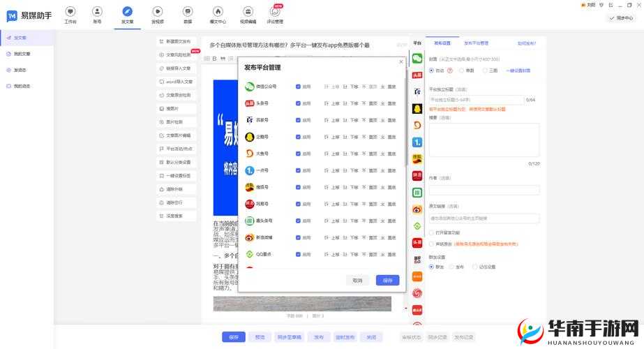The image size is (644, 349).
Task: Click the word导入文章 tool button
Action: [177, 82]
